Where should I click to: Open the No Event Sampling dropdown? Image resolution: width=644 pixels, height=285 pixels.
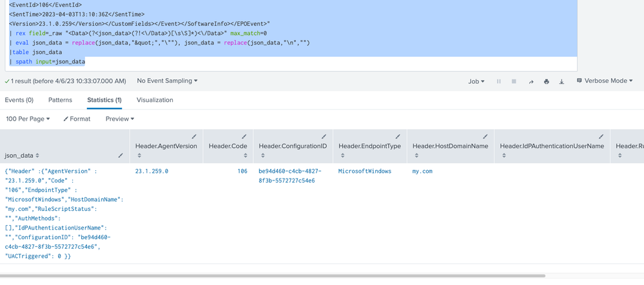[167, 81]
